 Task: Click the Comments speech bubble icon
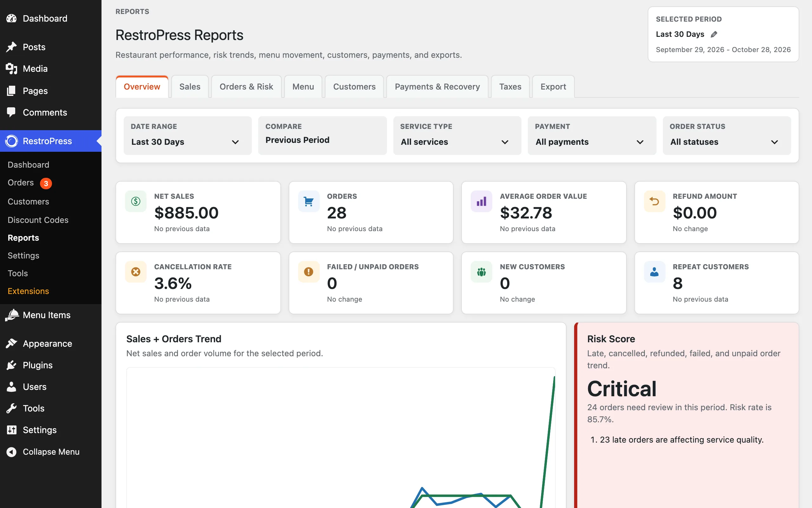tap(11, 112)
